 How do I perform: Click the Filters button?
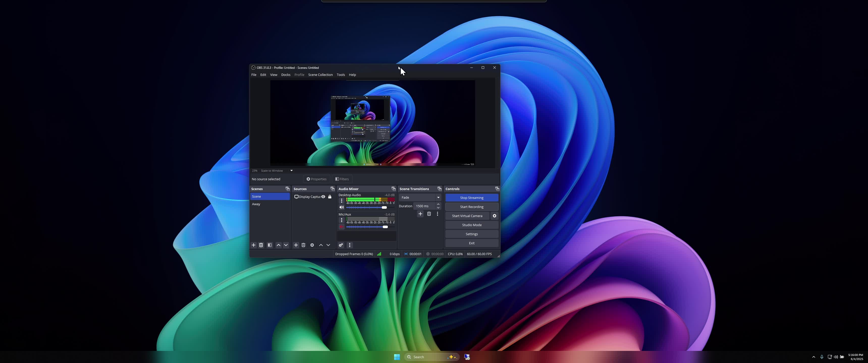coord(342,179)
